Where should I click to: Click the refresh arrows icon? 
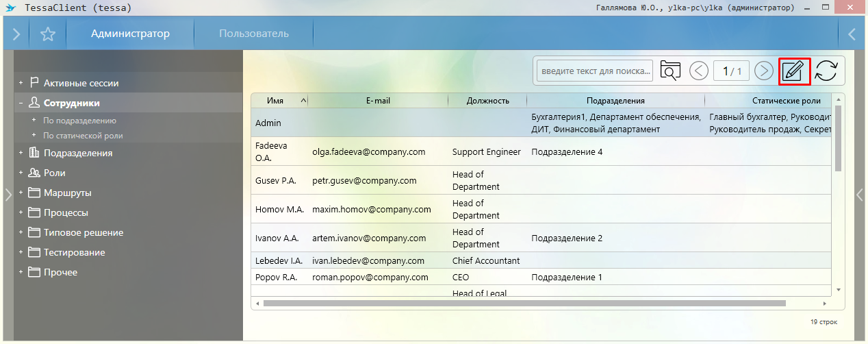[x=826, y=71]
